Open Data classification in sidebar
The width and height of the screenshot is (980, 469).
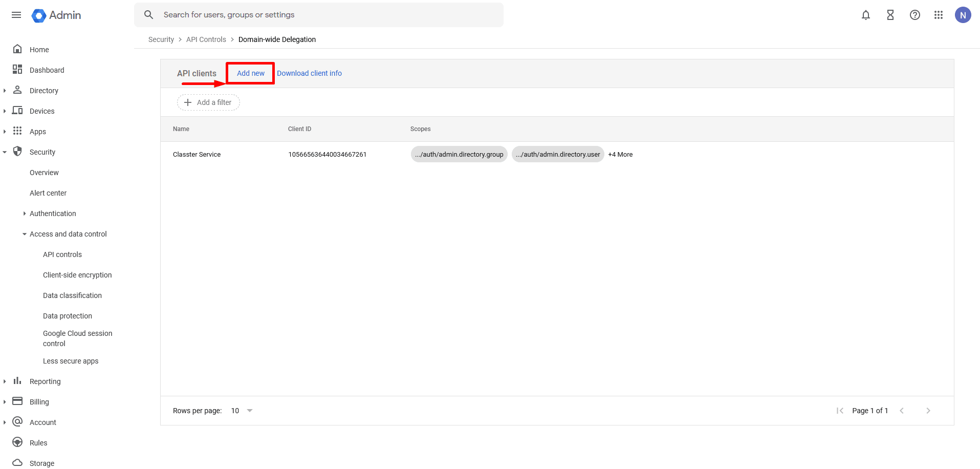tap(72, 295)
